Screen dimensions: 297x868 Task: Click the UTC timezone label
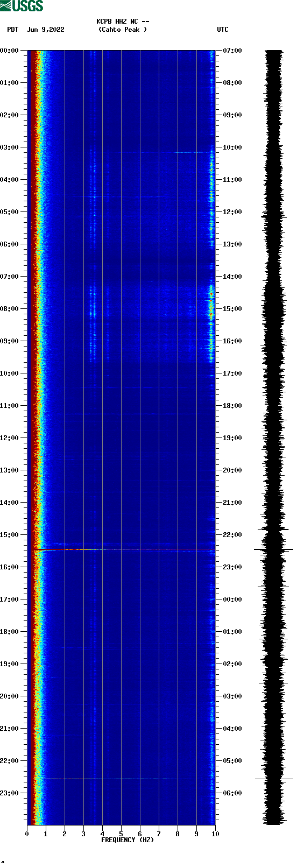point(223,30)
